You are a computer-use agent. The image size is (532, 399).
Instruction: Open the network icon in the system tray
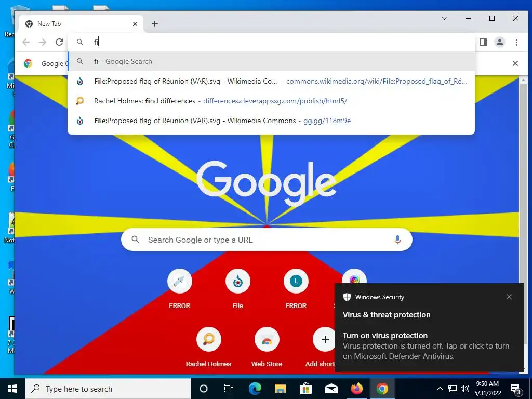coord(453,389)
